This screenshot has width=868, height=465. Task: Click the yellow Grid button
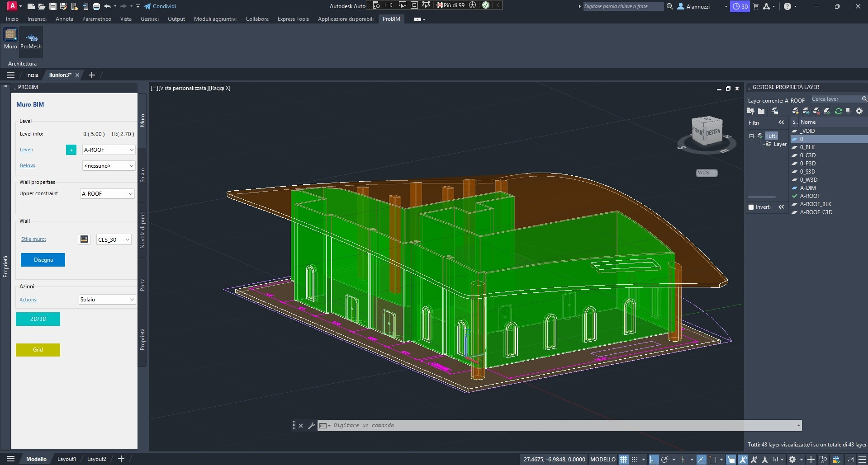pyautogui.click(x=38, y=350)
